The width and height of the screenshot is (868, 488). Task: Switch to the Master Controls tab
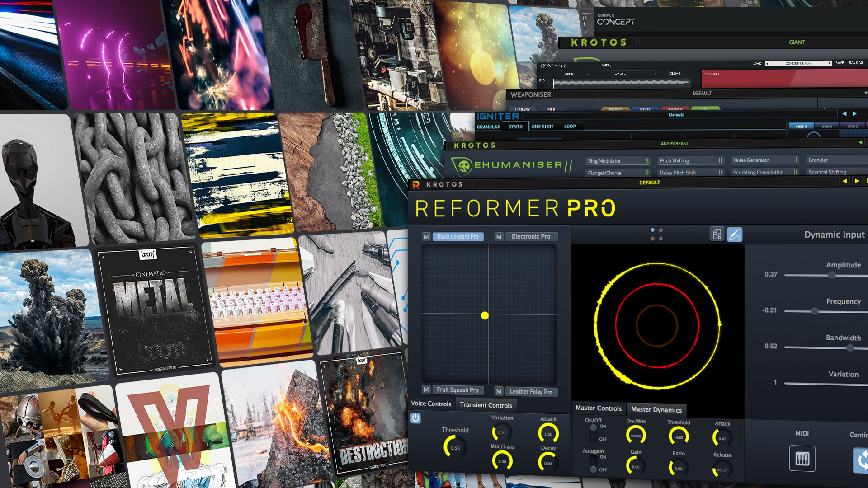[x=599, y=408]
